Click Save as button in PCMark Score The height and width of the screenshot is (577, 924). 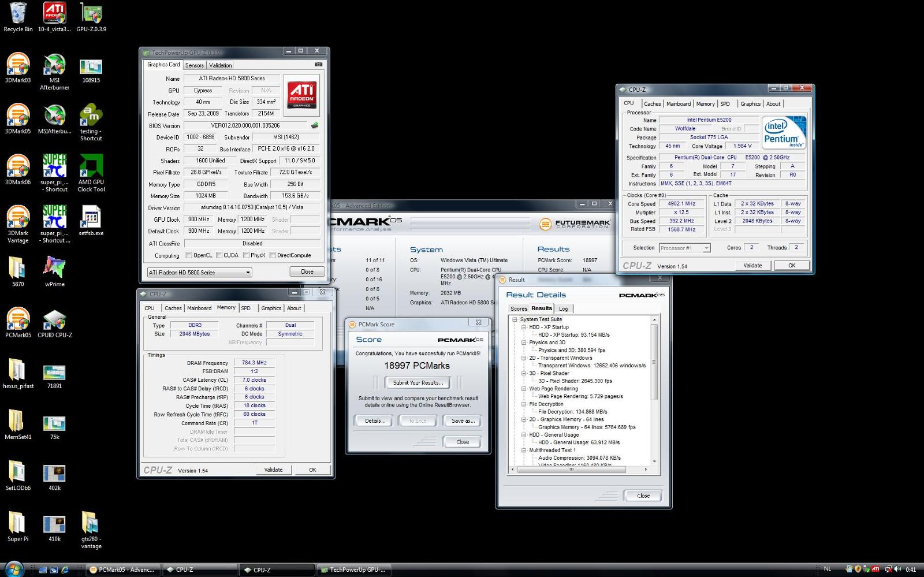(x=463, y=421)
